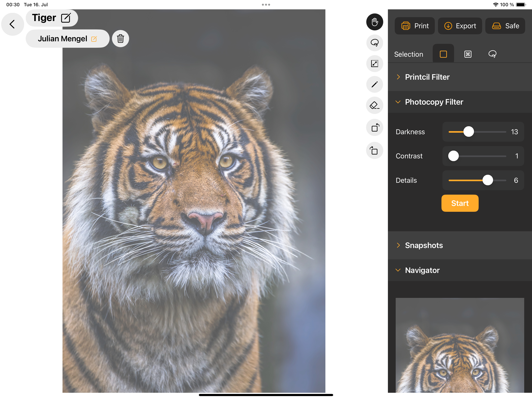
Task: Choose rectangle selection mode
Action: tap(443, 54)
